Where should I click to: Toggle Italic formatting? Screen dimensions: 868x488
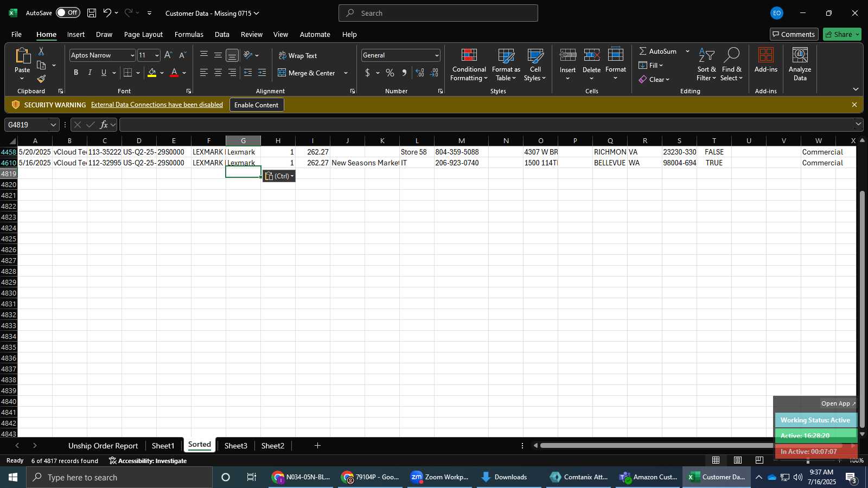pyautogui.click(x=90, y=73)
